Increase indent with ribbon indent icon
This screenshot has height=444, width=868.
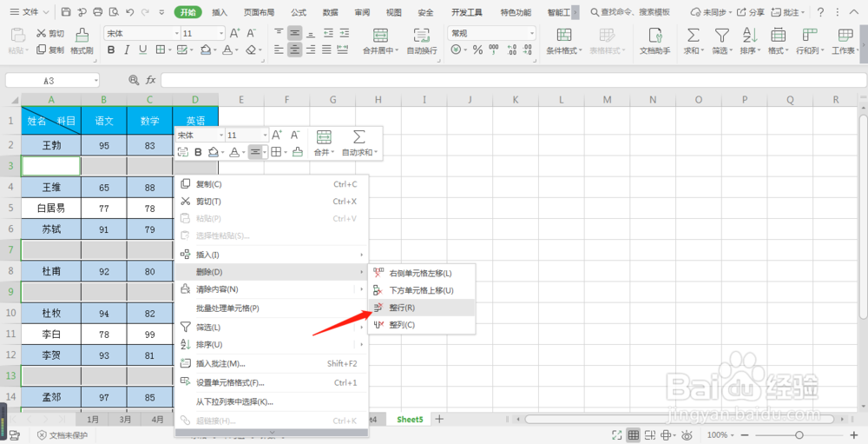(x=345, y=33)
